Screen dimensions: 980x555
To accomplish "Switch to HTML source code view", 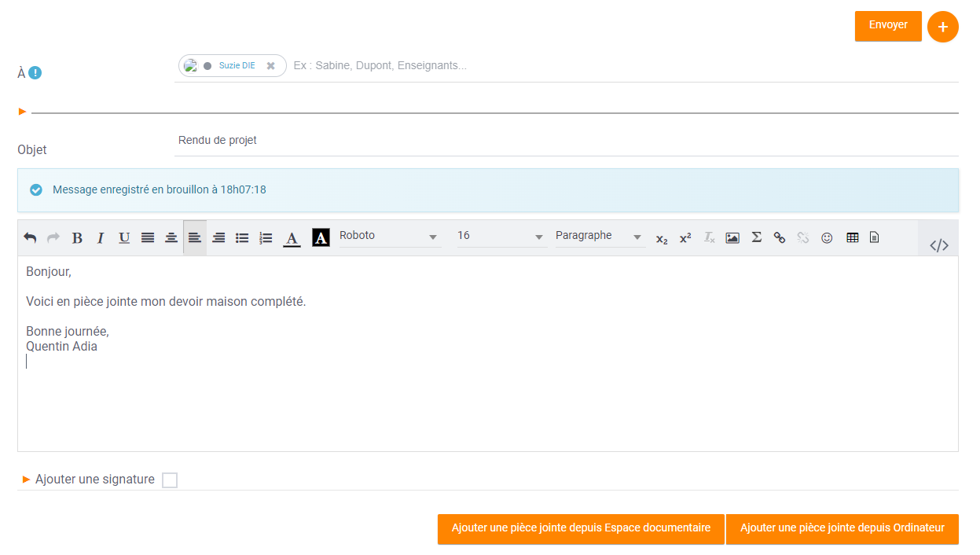I will pyautogui.click(x=938, y=245).
